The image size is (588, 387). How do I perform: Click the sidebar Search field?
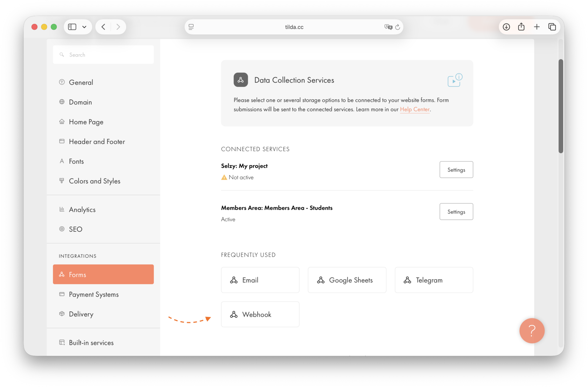click(103, 55)
